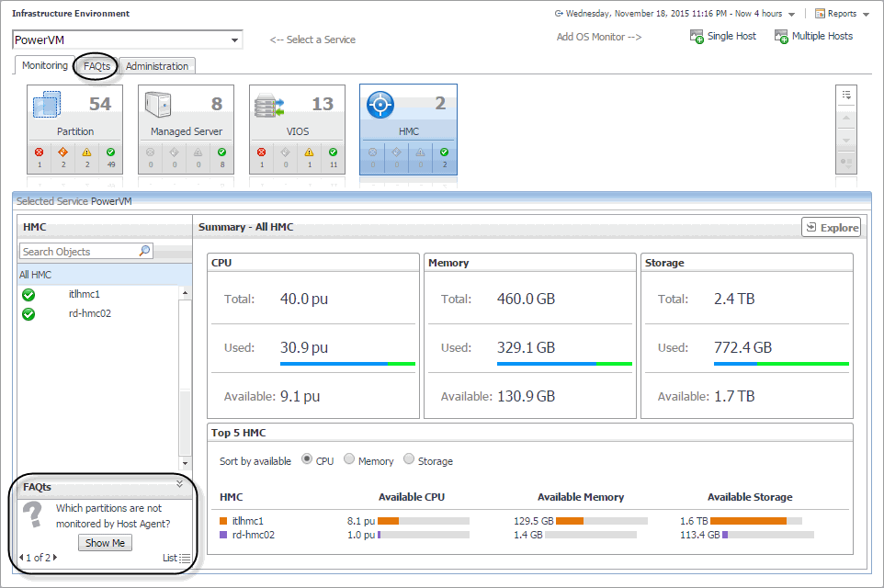Select the Managed Server tile icon

pos(158,105)
